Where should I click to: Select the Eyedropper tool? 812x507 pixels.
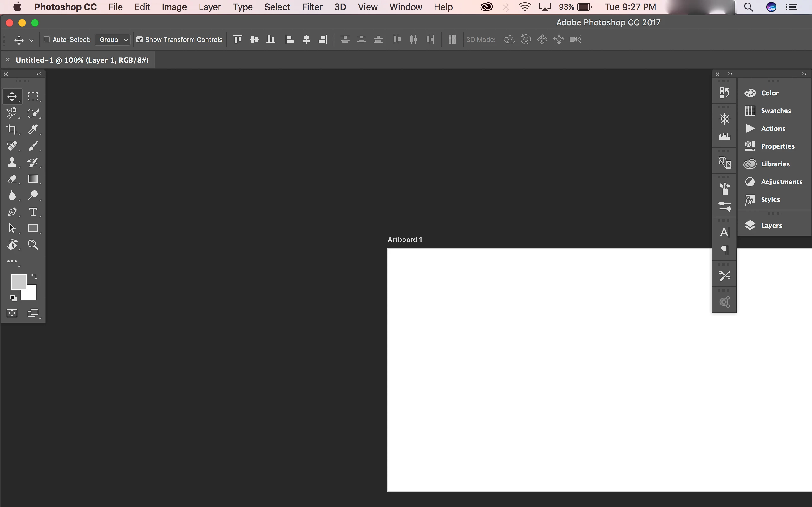tap(33, 129)
